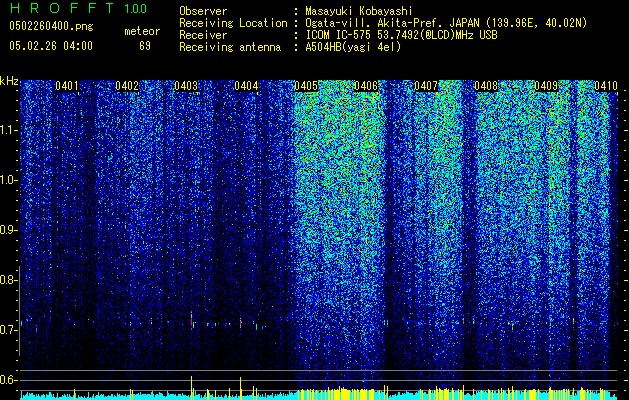
Task: Click the kHz axis unit label
Action: 9,81
